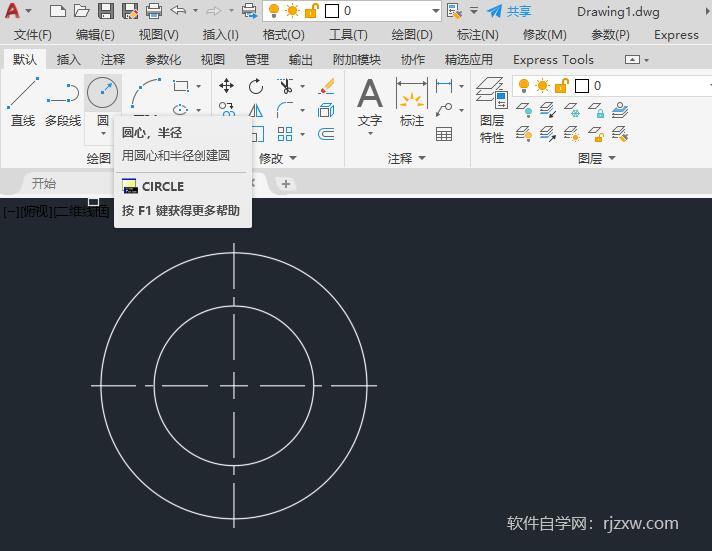Add a new drawing tab with plus
The width and height of the screenshot is (712, 551).
coord(286,184)
